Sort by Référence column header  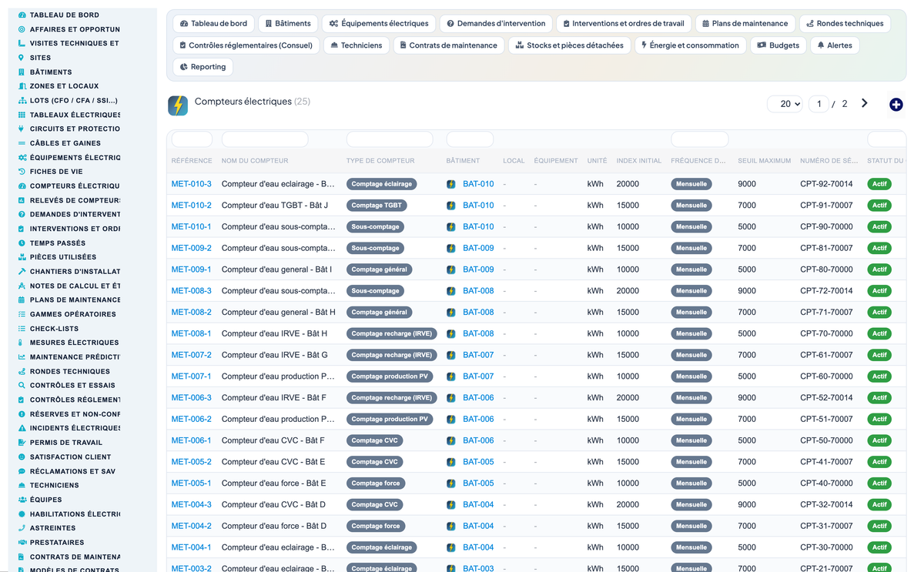tap(192, 161)
